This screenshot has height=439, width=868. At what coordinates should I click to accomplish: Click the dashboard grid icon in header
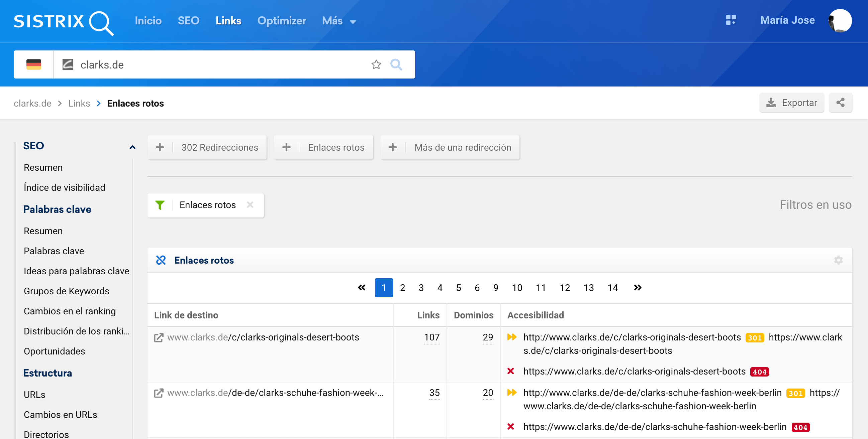click(730, 20)
